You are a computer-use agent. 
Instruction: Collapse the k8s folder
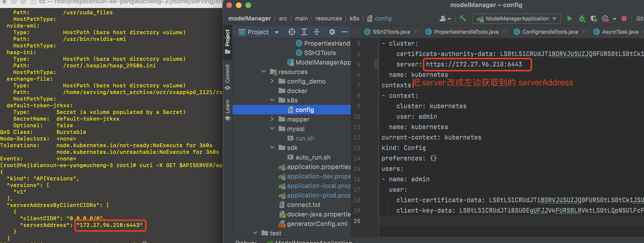click(272, 100)
